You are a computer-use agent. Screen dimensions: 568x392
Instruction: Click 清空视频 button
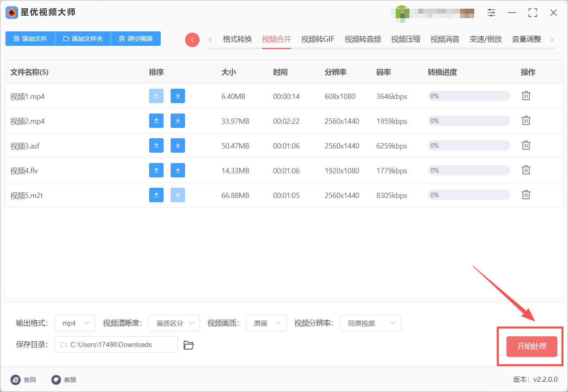pyautogui.click(x=136, y=38)
